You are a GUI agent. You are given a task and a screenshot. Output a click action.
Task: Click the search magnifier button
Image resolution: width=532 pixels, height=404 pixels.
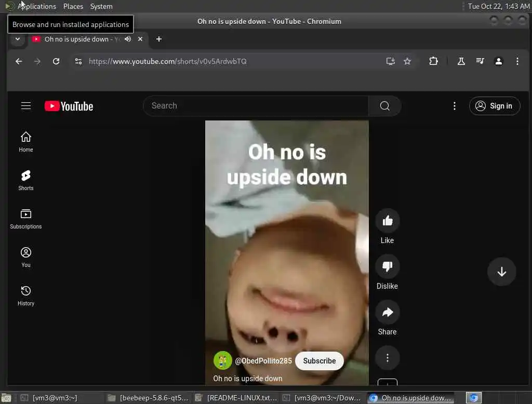[385, 106]
